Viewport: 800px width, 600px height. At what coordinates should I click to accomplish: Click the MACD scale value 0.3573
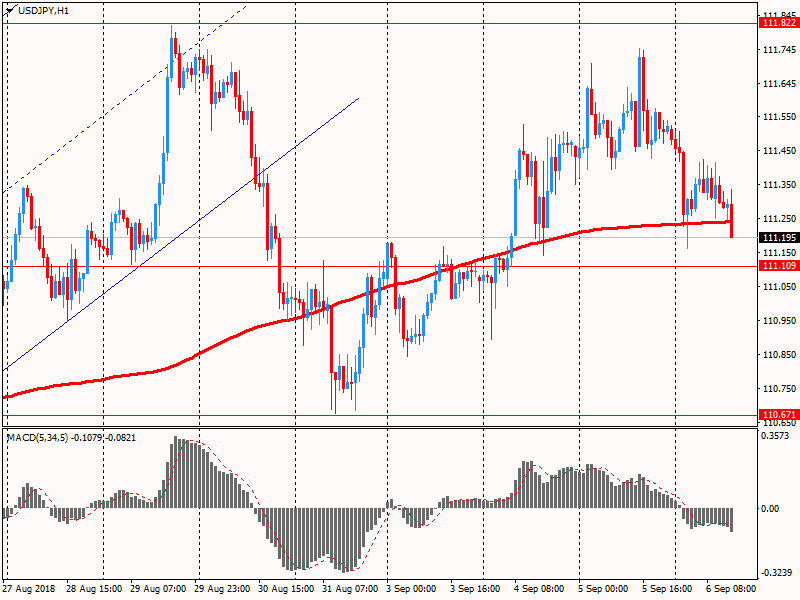coord(774,436)
